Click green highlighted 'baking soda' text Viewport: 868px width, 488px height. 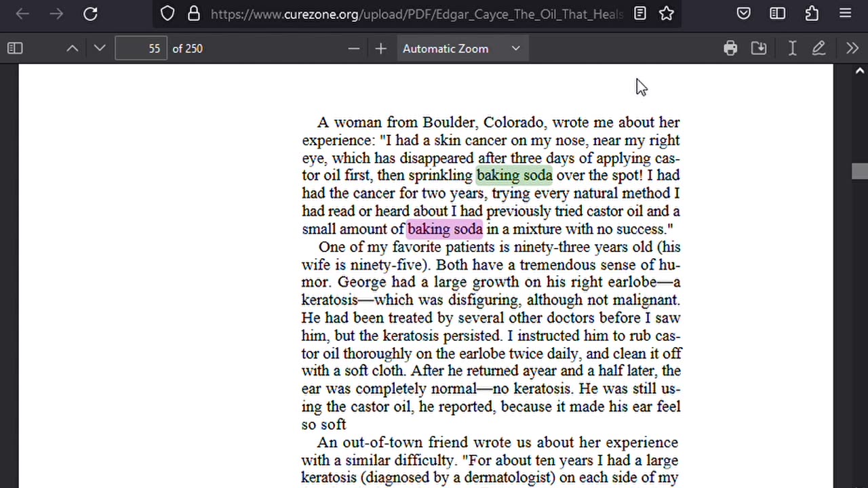pyautogui.click(x=515, y=176)
